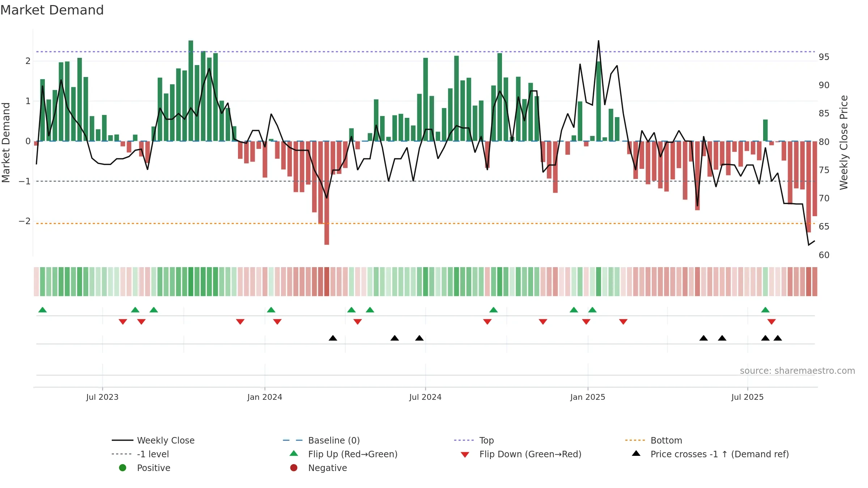Click the orange dotted Bottom line sample
This screenshot has height=488, width=868.
click(x=635, y=440)
